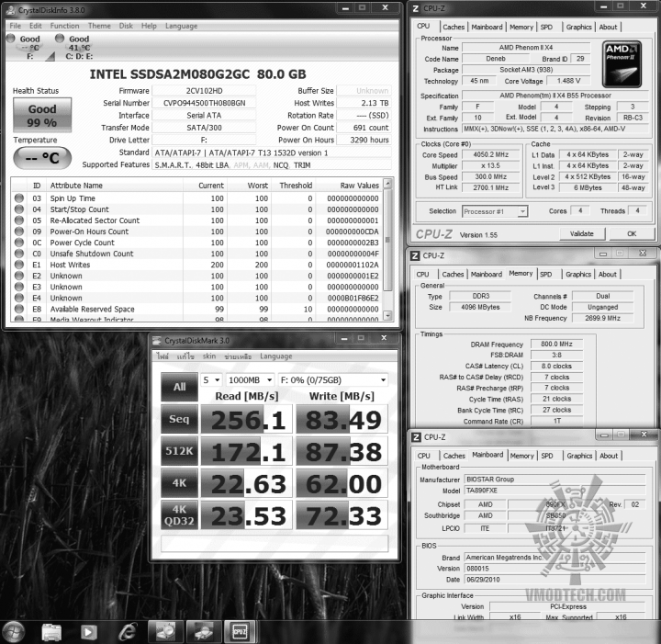Click CPU-Z title icon of CPU window
This screenshot has width=661, height=644.
(416, 8)
